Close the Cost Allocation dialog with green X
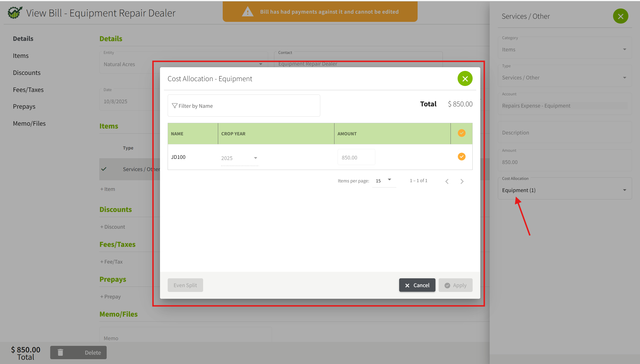The image size is (640, 364). click(x=465, y=79)
